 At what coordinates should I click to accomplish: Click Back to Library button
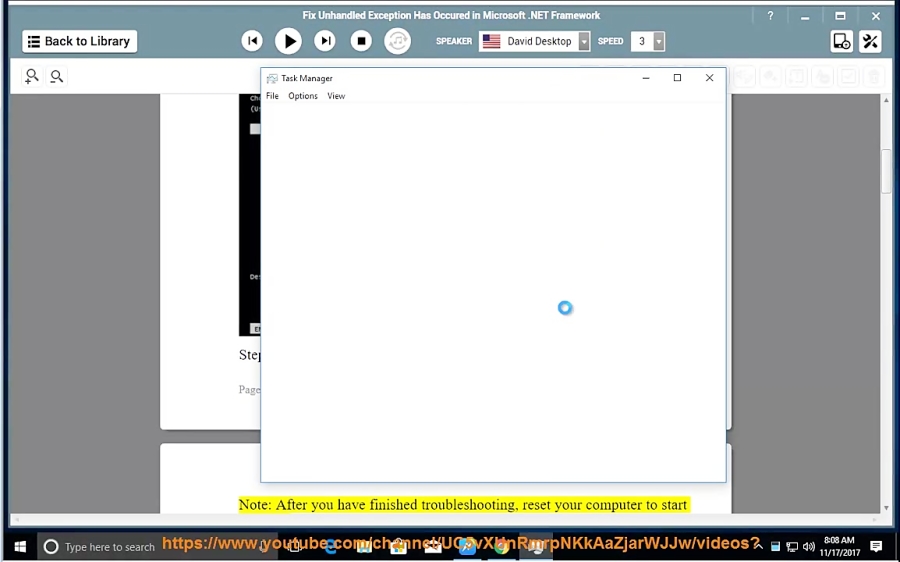tap(80, 41)
